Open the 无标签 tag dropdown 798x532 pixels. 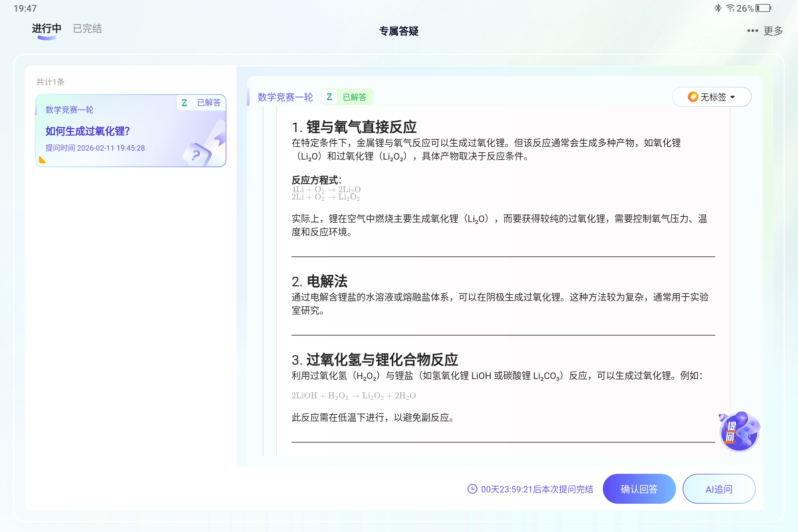click(712, 97)
